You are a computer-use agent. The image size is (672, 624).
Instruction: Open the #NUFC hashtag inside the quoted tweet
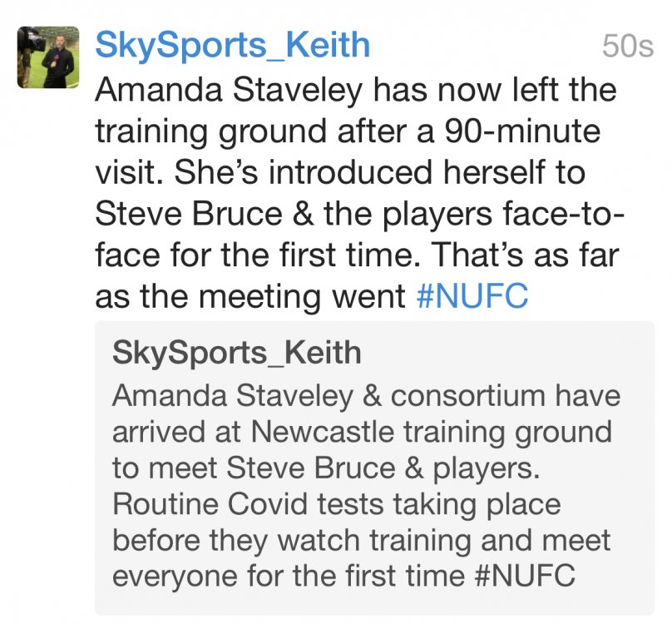pos(525,575)
